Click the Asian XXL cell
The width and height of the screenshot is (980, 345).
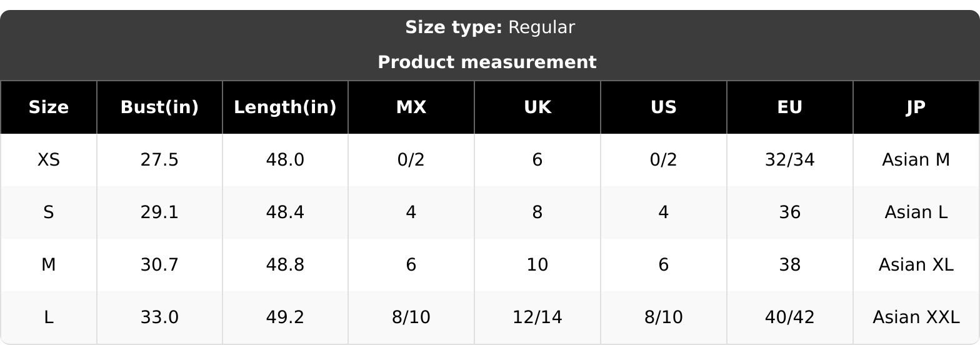(x=916, y=317)
